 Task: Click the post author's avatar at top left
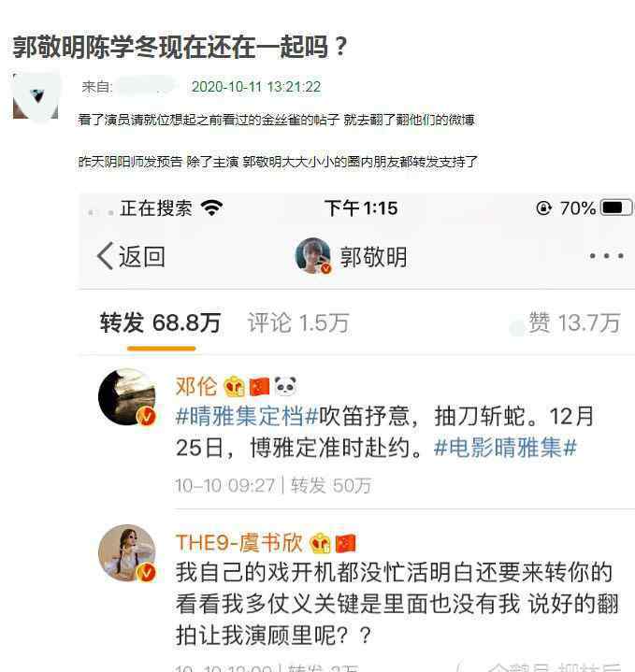[x=36, y=96]
